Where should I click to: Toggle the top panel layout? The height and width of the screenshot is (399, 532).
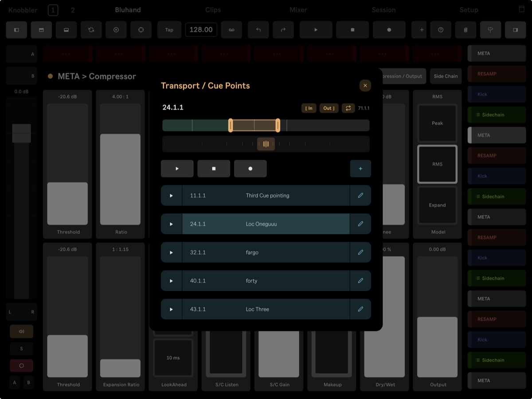[41, 30]
